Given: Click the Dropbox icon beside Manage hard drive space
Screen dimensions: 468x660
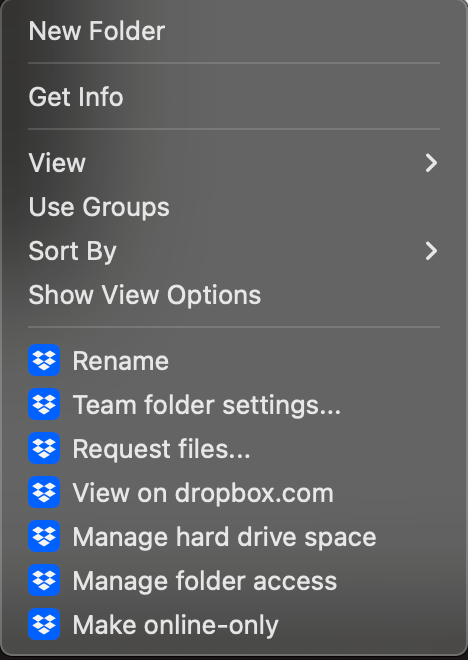Looking at the screenshot, I should tap(44, 536).
